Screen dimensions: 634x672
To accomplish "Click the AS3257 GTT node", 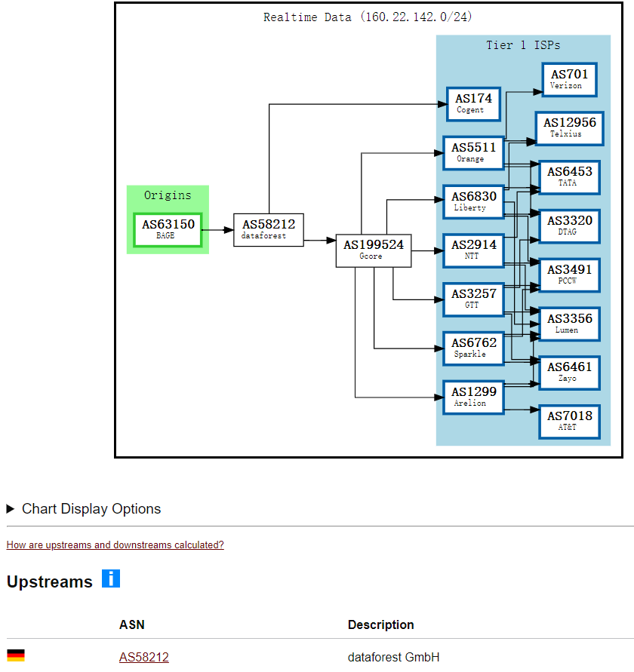I will pos(473,299).
